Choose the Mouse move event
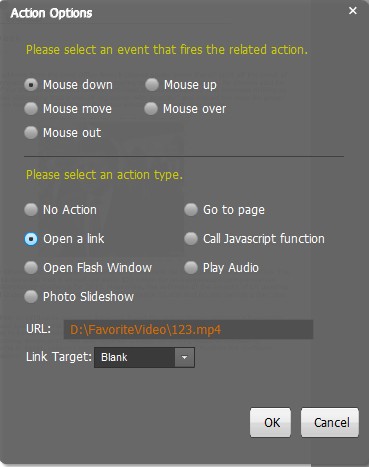Screen dimensions: 369x467 point(31,109)
